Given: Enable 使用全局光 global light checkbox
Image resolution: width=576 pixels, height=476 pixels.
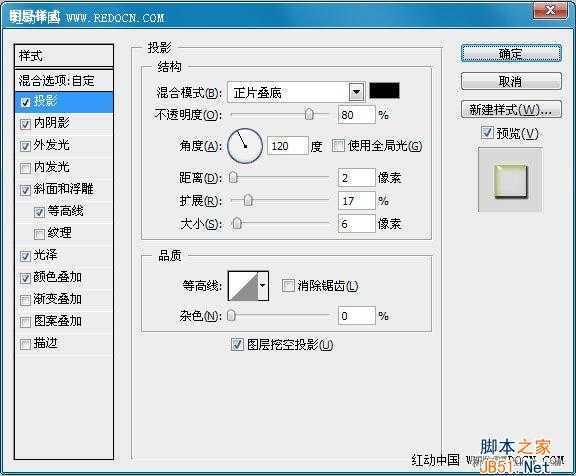Looking at the screenshot, I should click(338, 145).
